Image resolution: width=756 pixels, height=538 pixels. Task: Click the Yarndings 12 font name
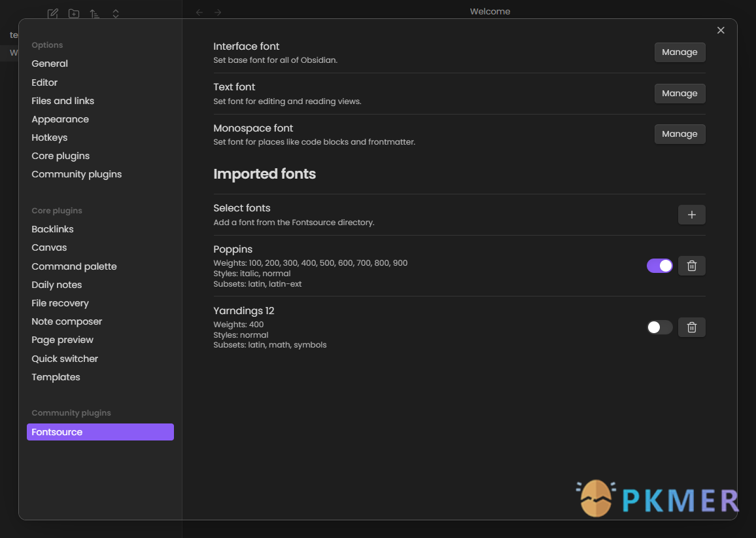[x=244, y=311]
